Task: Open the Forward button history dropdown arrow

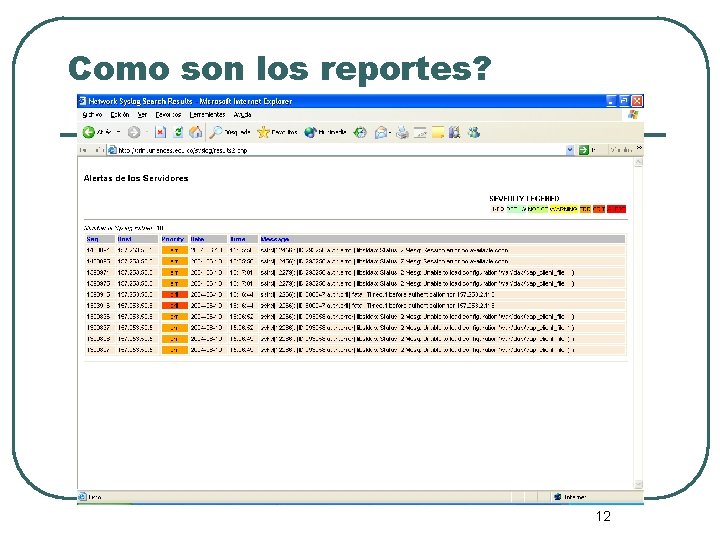Action: pos(146,132)
